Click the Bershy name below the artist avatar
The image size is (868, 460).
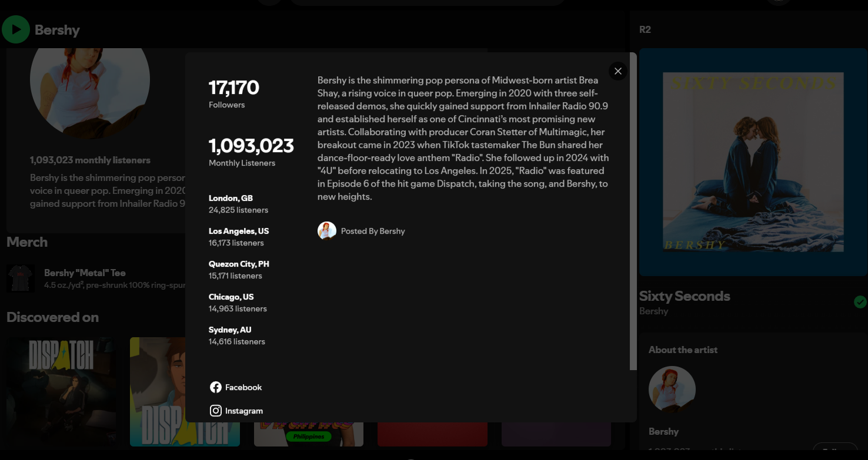click(x=663, y=431)
